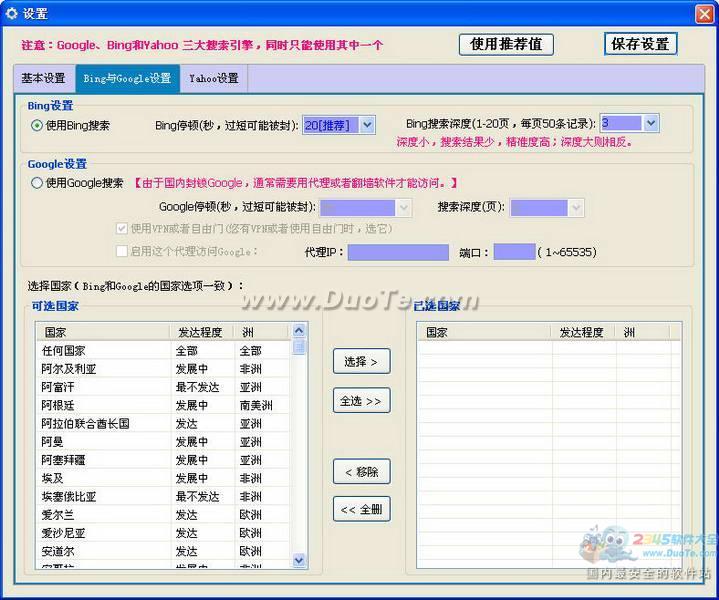Screen dimensions: 719x600
Task: Select the 任何国家 row
Action: pyautogui.click(x=164, y=351)
